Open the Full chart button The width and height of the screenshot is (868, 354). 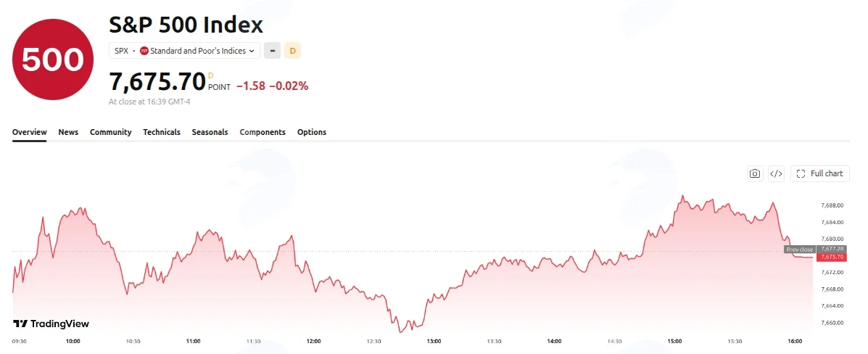point(820,173)
